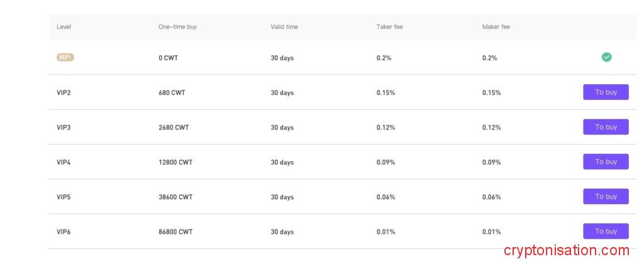The width and height of the screenshot is (644, 264).
Task: Click the Taker fee column header
Action: (x=390, y=27)
